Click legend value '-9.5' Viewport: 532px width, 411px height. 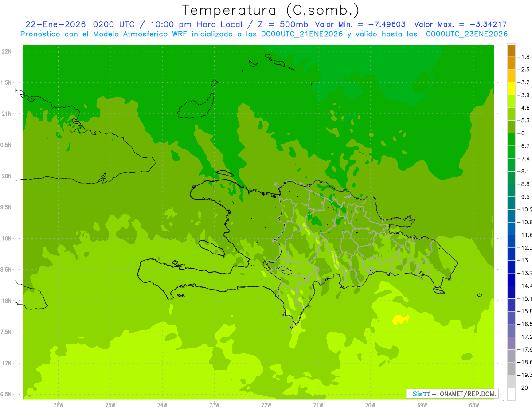(524, 197)
